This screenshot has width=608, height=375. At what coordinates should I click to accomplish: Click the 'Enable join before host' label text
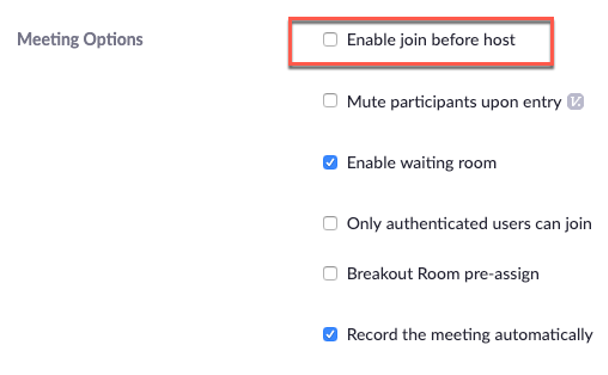pyautogui.click(x=431, y=40)
